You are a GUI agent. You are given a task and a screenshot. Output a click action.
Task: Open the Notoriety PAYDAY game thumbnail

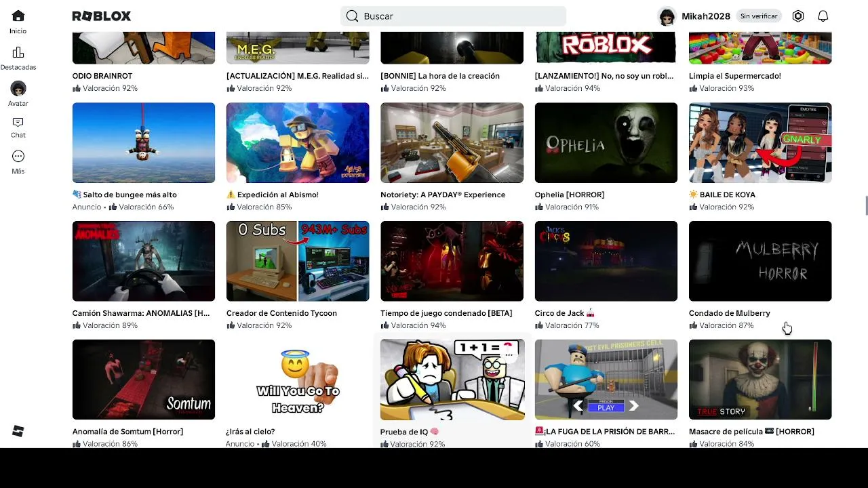point(452,143)
